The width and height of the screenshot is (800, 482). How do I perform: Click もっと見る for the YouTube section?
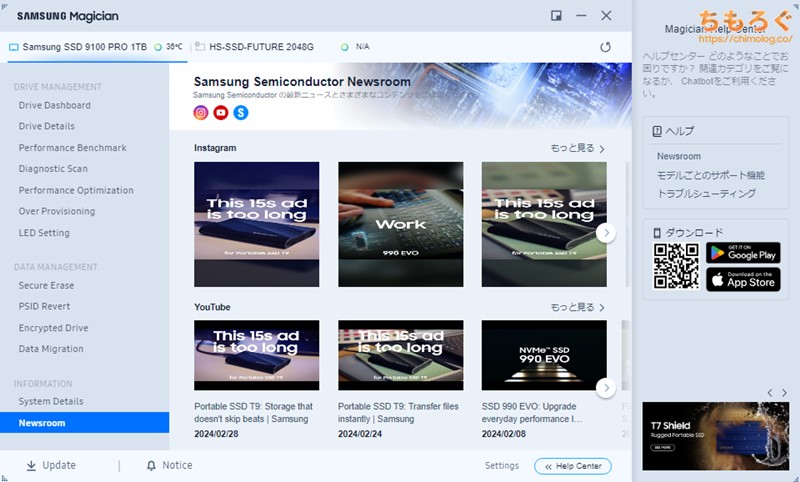pyautogui.click(x=577, y=308)
